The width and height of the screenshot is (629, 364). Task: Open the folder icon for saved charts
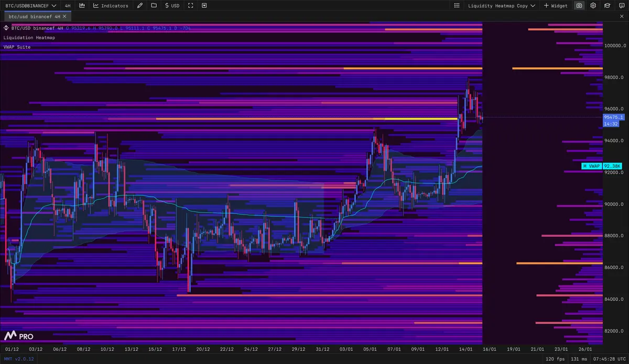pos(154,6)
